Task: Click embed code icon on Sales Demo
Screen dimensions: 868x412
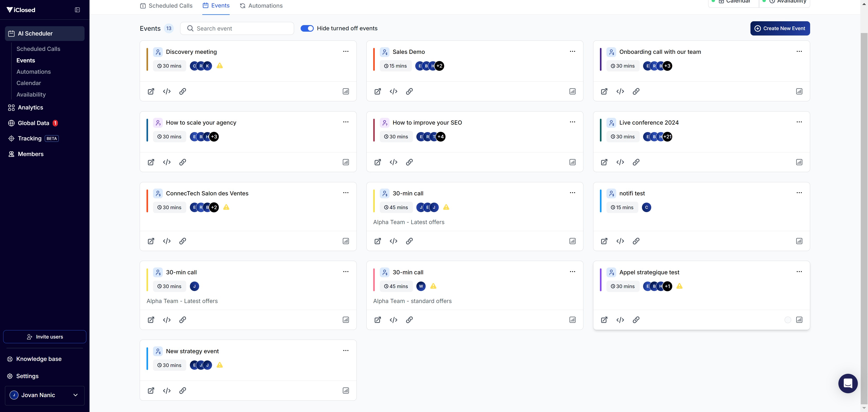Action: [393, 91]
